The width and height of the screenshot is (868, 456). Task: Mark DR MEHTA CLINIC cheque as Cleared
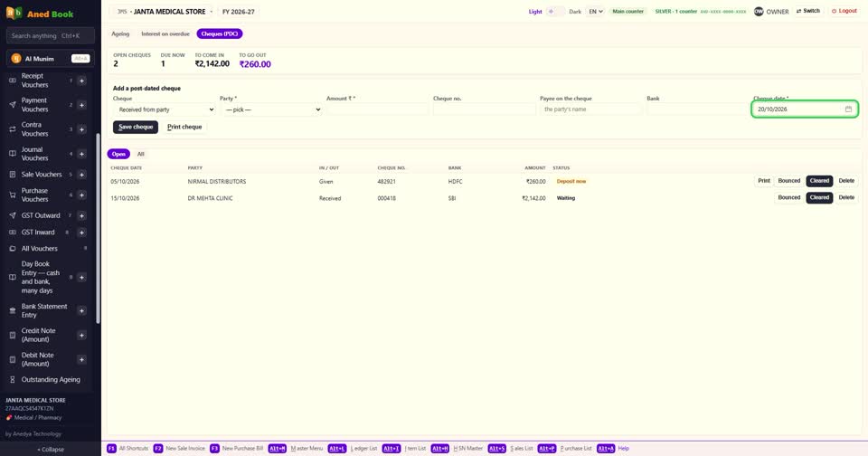pyautogui.click(x=819, y=198)
